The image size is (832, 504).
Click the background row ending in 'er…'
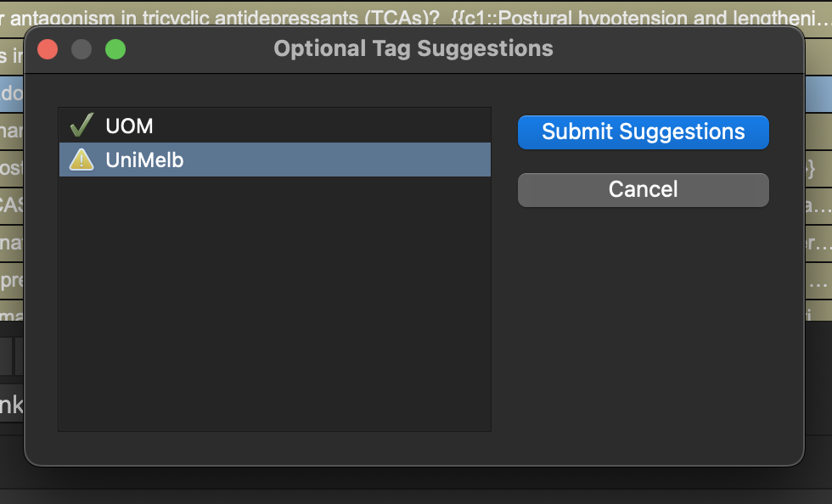point(818,244)
